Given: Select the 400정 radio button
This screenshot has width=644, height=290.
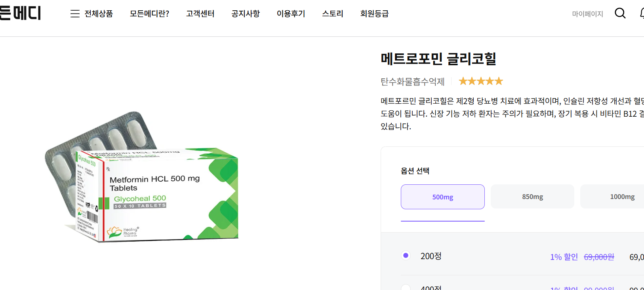Looking at the screenshot, I should (x=406, y=287).
